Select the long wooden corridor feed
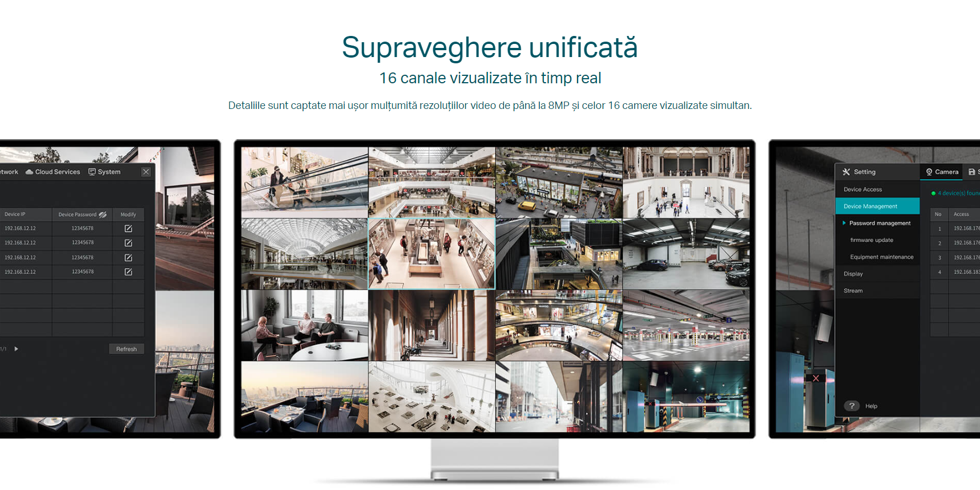 431,325
